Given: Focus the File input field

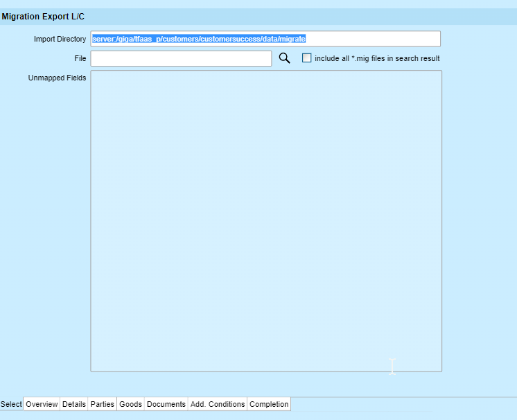Looking at the screenshot, I should (x=181, y=58).
